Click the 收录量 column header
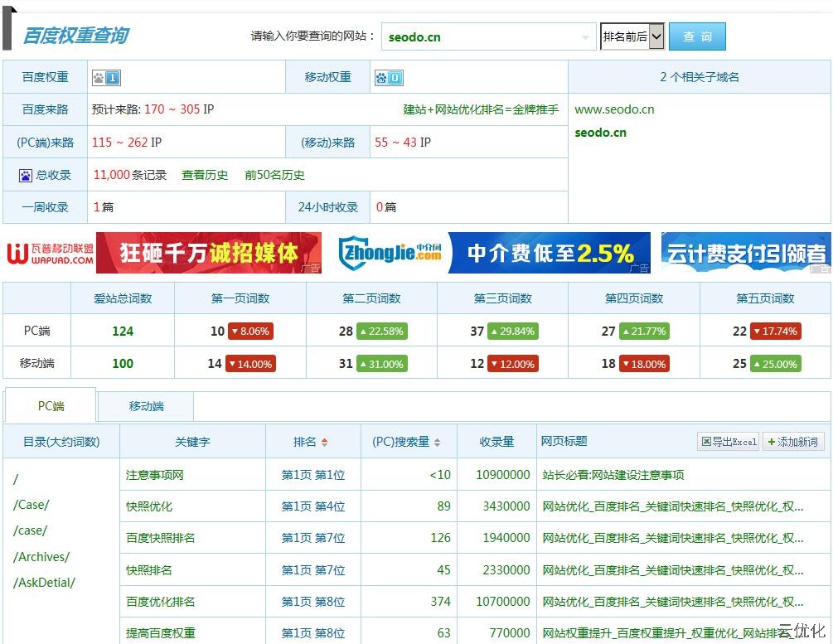Image resolution: width=833 pixels, height=644 pixels. tap(496, 442)
